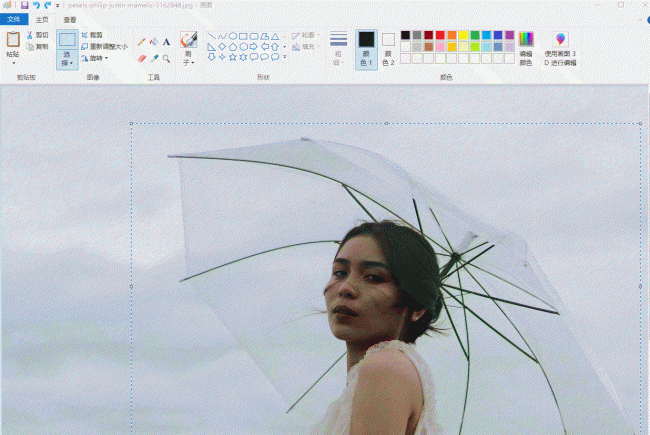Viewport: 650px width, 435px height.
Task: Choose the Oval shape
Action: coord(233,36)
